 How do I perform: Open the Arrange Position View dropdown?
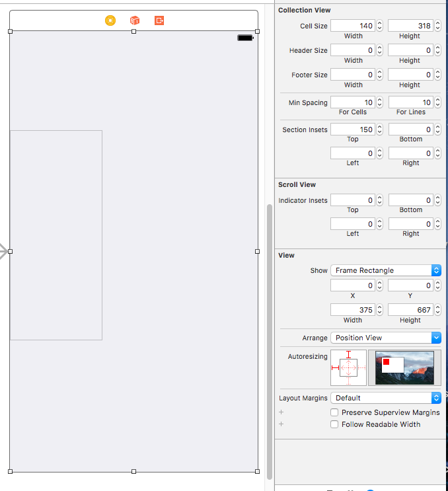[x=386, y=338]
